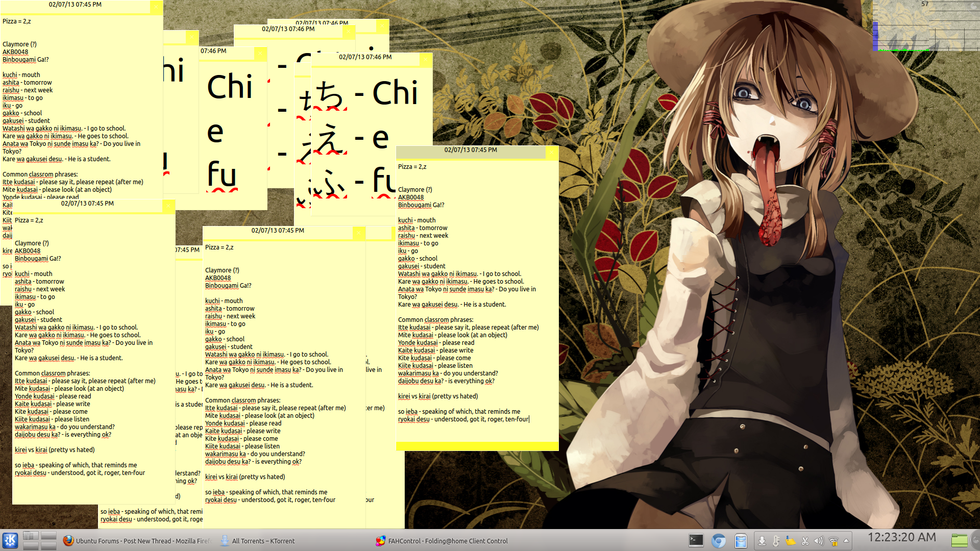This screenshot has width=980, height=551.
Task: Click 'kuchi - mouth' in note beside girl
Action: point(417,220)
